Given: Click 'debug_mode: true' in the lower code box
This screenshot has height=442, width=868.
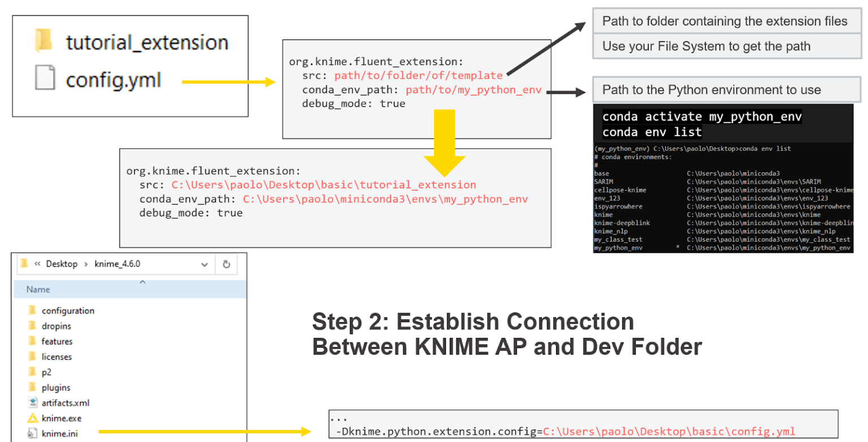Looking at the screenshot, I should [x=191, y=213].
